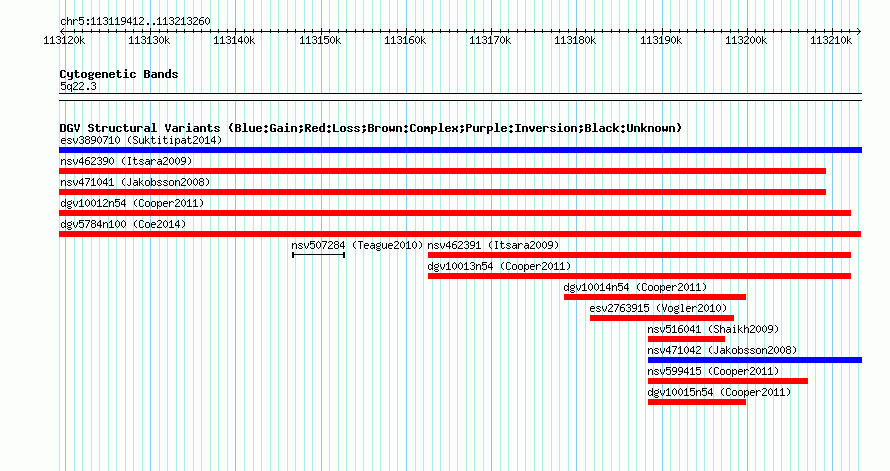This screenshot has width=890, height=471.
Task: Select the dgv5784n100 (Coe2014) label
Action: [x=123, y=224]
